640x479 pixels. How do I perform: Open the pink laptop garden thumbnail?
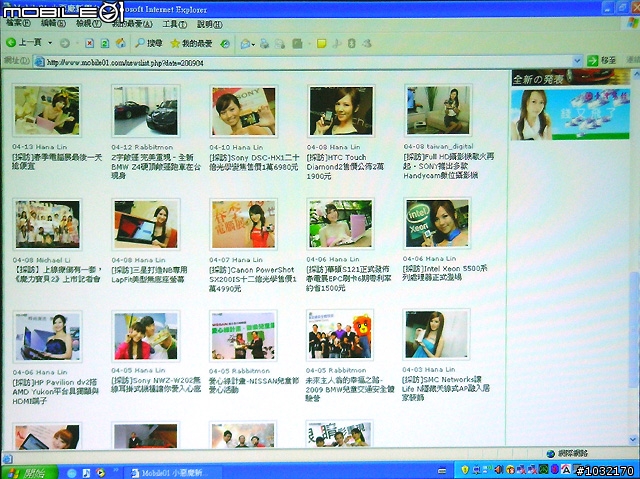tap(340, 224)
